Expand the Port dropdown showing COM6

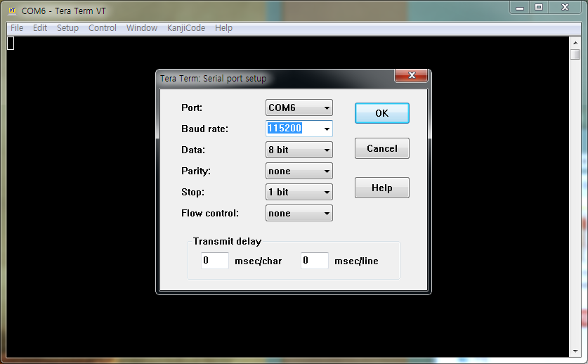coord(299,108)
